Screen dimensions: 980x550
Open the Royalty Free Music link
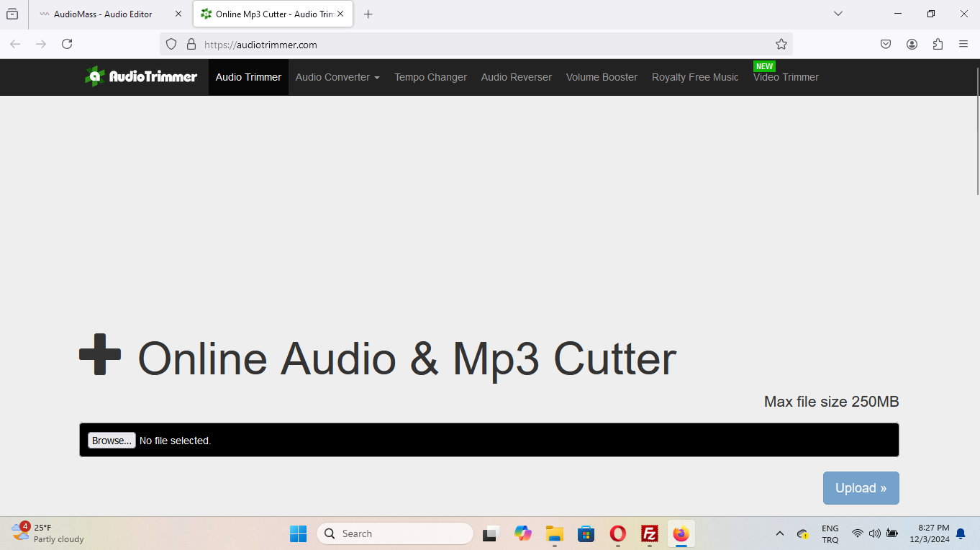pos(695,77)
